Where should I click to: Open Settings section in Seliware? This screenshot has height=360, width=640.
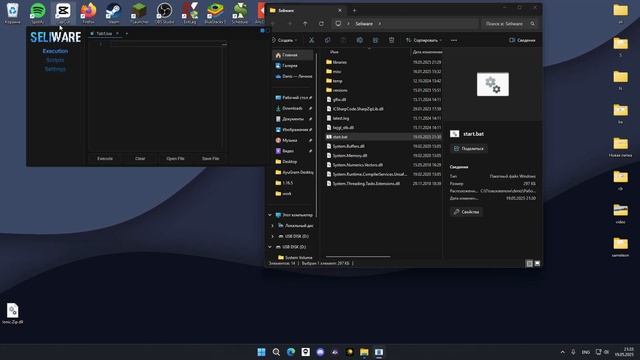point(55,69)
